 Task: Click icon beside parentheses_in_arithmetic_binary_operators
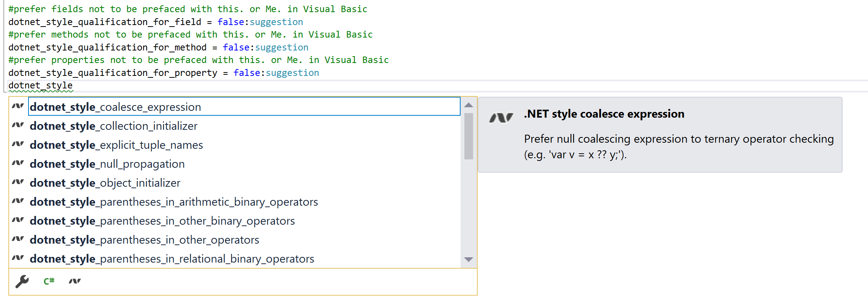click(x=18, y=201)
